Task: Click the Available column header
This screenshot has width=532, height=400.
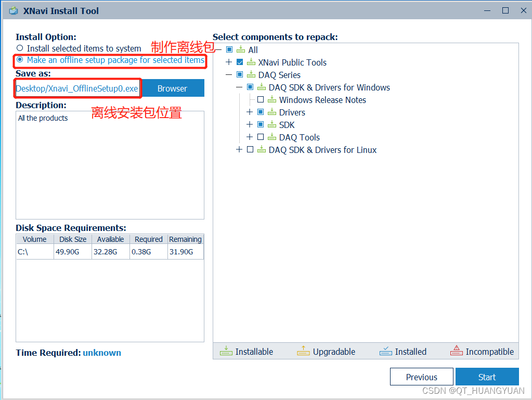Action: [x=111, y=239]
